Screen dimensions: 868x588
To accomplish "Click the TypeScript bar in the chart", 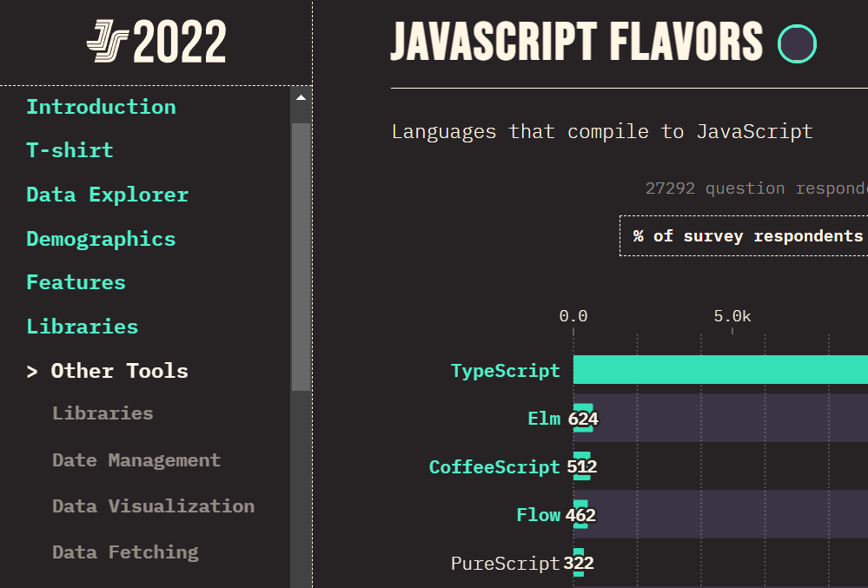I will [x=720, y=369].
